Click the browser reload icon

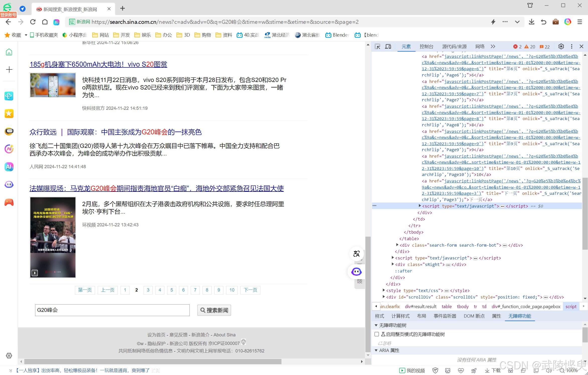point(33,22)
